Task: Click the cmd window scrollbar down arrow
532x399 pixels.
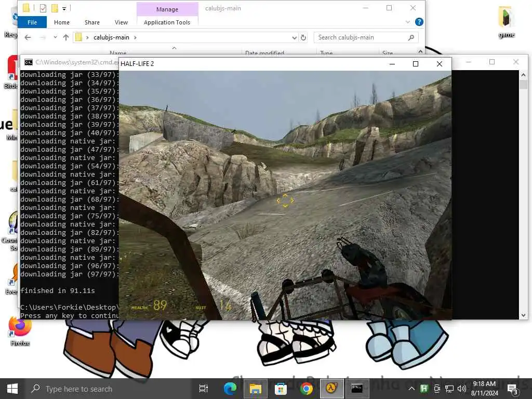Action: (x=523, y=315)
